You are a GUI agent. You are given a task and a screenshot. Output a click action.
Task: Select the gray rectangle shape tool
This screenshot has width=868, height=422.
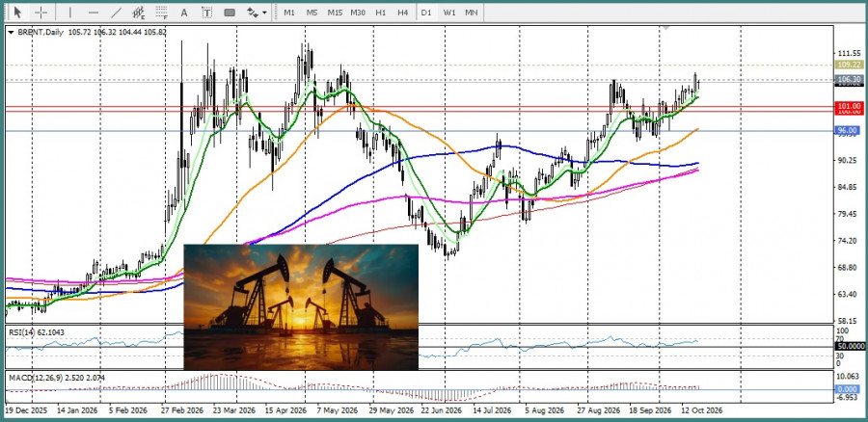230,13
